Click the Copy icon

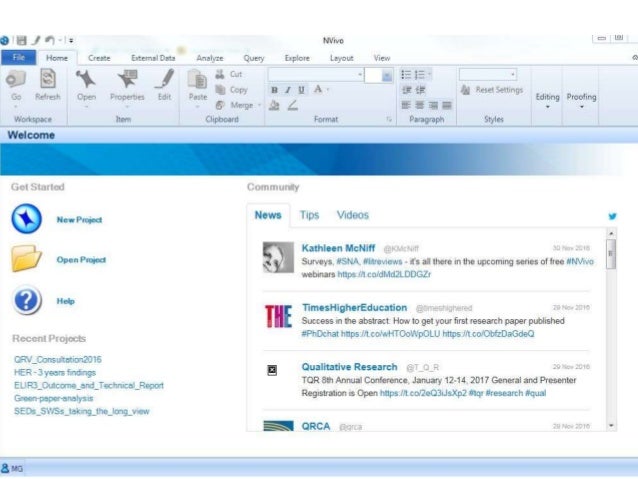(x=220, y=90)
